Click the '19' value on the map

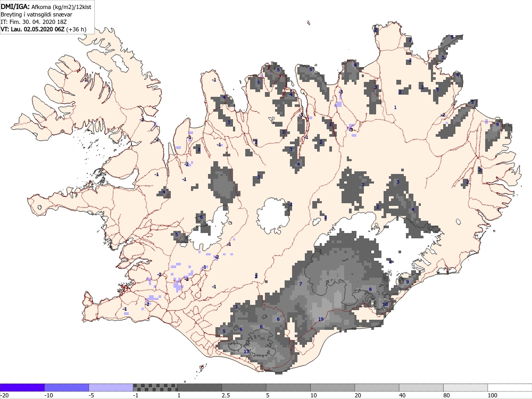(x=321, y=319)
